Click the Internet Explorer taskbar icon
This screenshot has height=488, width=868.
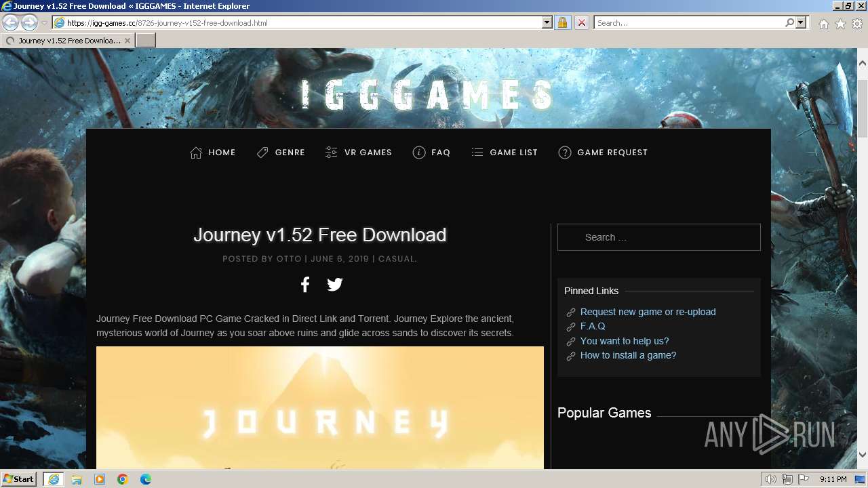coord(54,479)
